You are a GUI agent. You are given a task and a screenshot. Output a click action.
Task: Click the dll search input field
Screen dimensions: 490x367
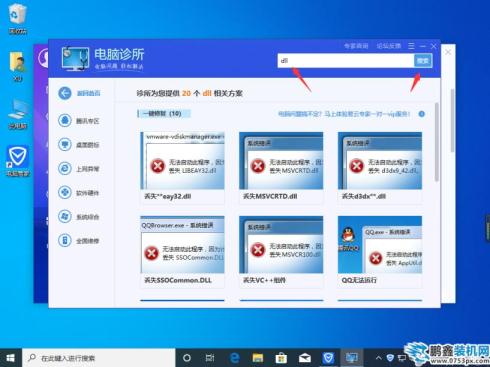click(346, 61)
